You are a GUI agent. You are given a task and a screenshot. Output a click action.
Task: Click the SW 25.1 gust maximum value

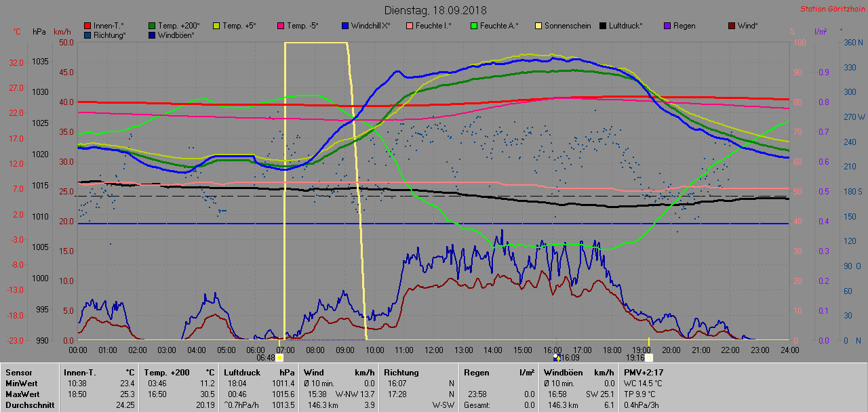[x=600, y=394]
